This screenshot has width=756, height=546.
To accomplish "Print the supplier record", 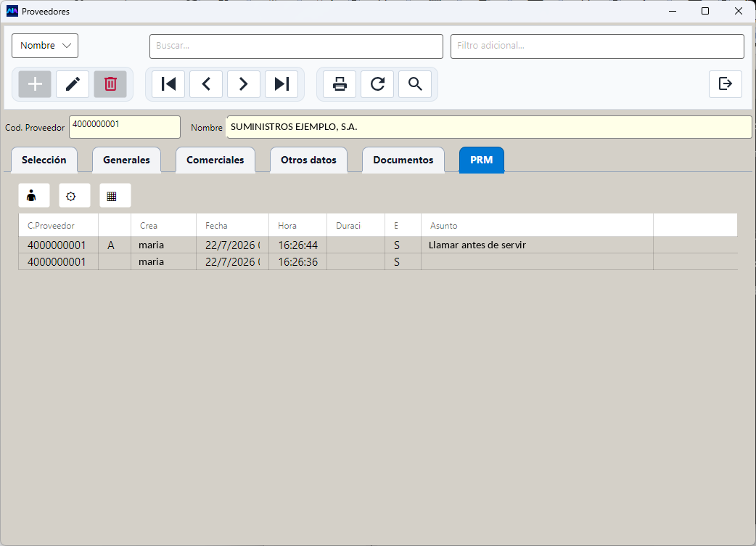I will [340, 84].
